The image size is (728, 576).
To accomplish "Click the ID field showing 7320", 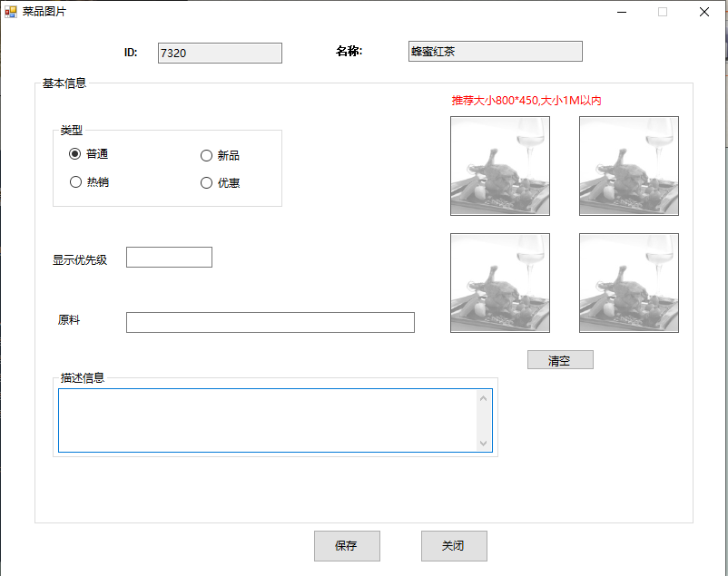I will [x=220, y=53].
